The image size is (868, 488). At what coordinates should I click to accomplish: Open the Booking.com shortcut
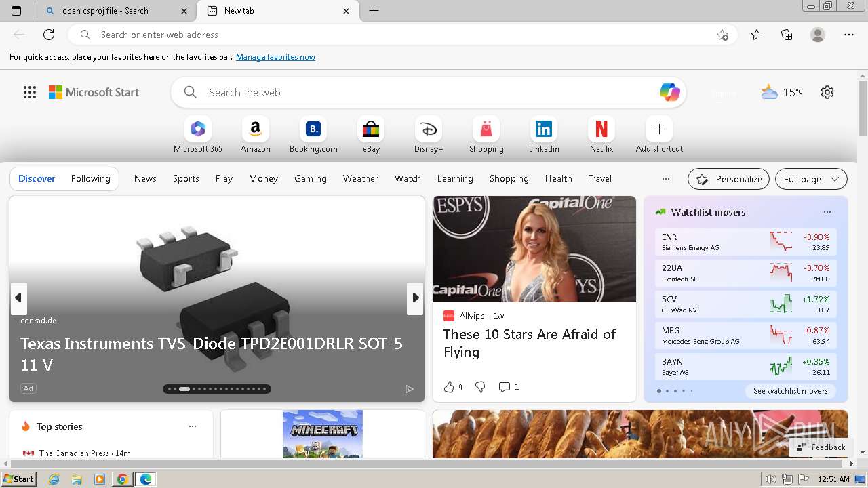point(313,135)
